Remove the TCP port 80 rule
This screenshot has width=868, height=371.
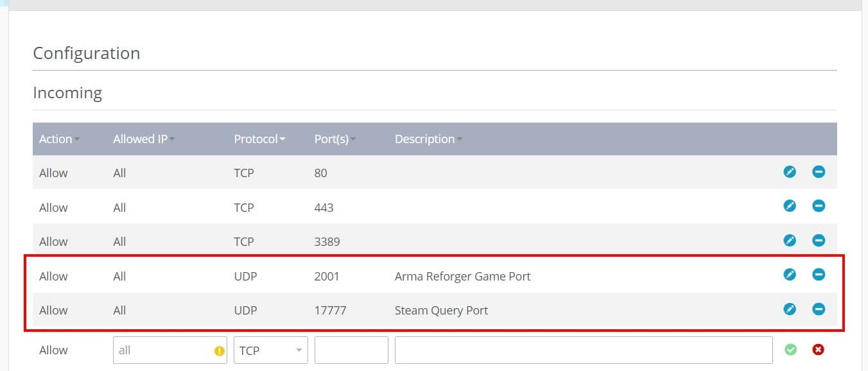819,172
